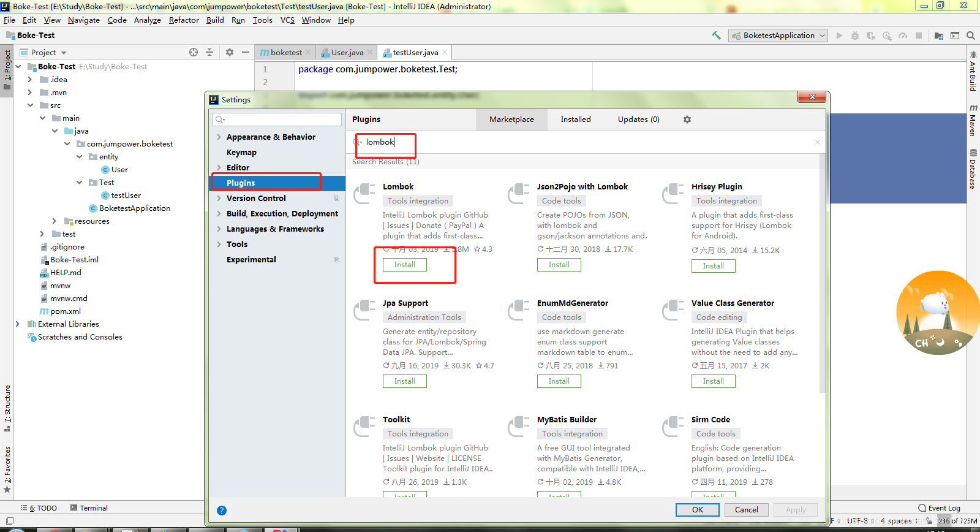The image size is (980, 532).
Task: Open TODO tool window
Action: tap(39, 508)
